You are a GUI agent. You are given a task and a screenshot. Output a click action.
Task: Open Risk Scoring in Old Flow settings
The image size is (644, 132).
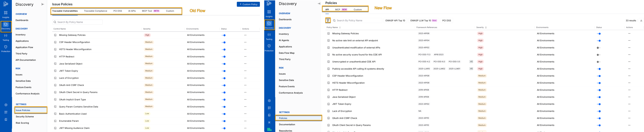coord(22,123)
